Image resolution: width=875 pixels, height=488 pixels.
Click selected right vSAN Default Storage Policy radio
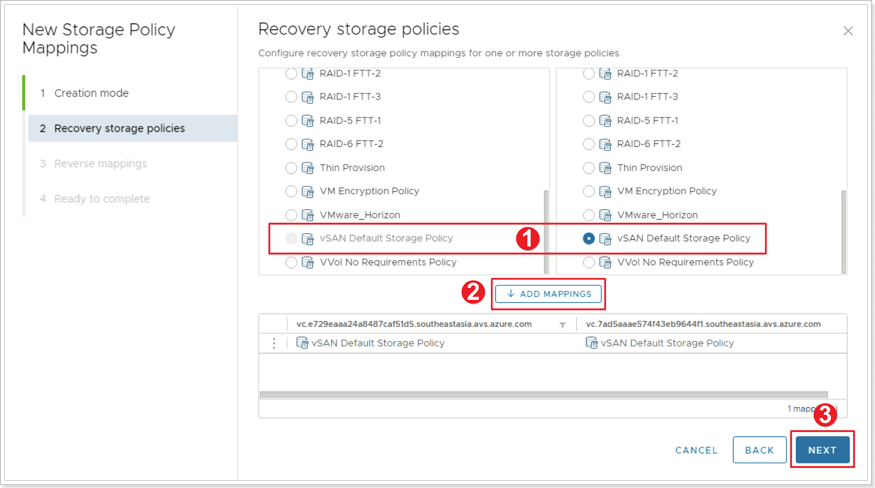(589, 238)
